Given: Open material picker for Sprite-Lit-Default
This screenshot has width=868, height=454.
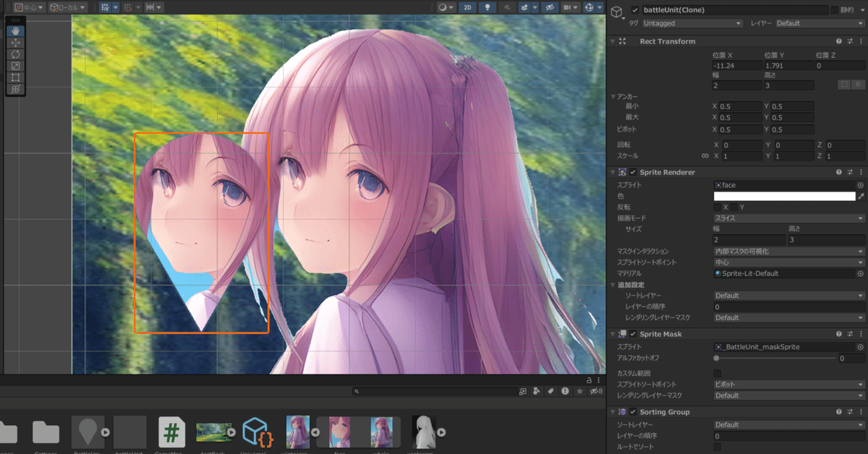Looking at the screenshot, I should click(x=860, y=273).
